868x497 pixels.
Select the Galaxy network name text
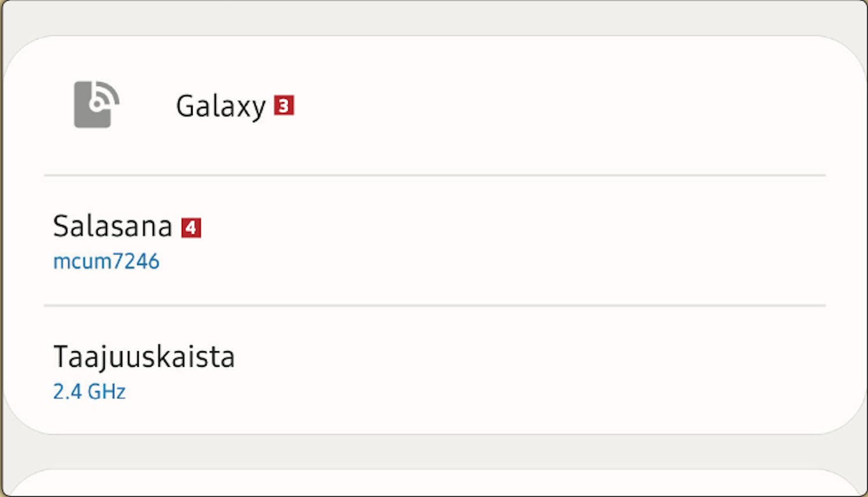tap(220, 106)
